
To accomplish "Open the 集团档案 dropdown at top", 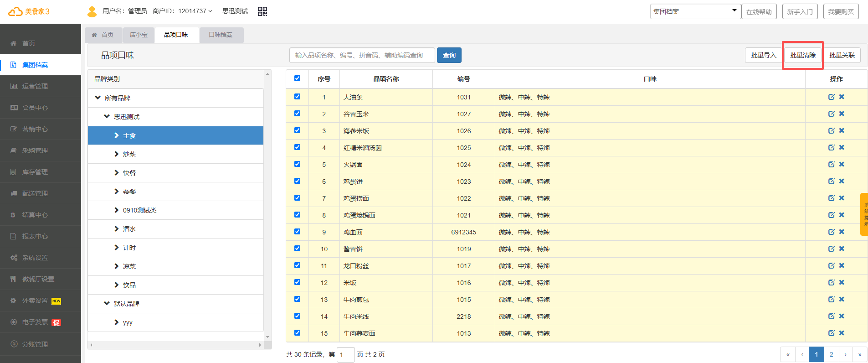I will pyautogui.click(x=694, y=11).
